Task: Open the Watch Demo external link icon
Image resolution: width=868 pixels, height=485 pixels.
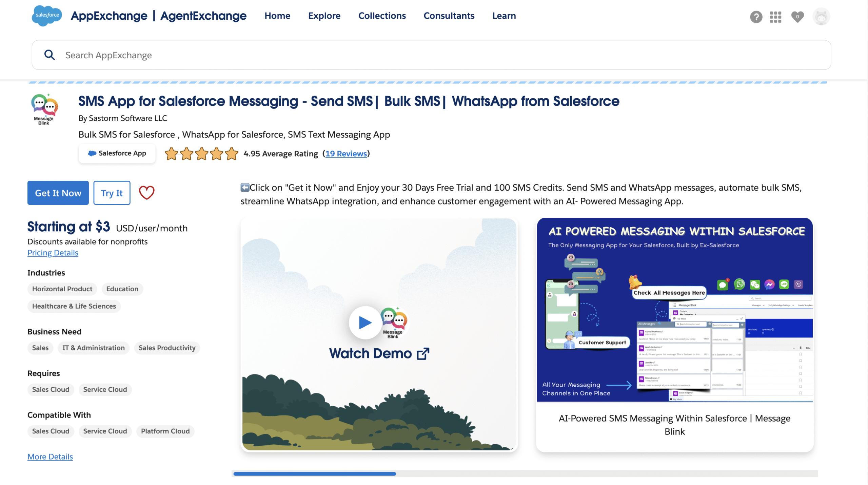Action: (423, 353)
